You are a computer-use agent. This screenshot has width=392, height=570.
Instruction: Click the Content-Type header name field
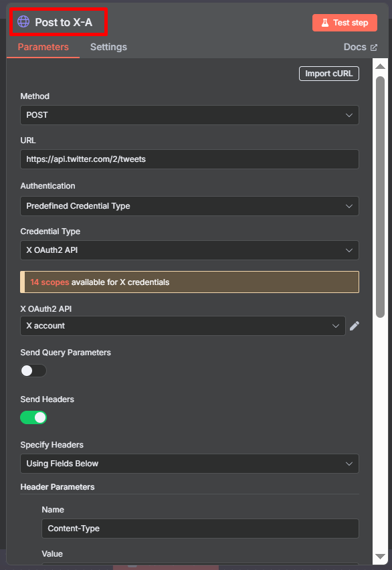coord(201,529)
